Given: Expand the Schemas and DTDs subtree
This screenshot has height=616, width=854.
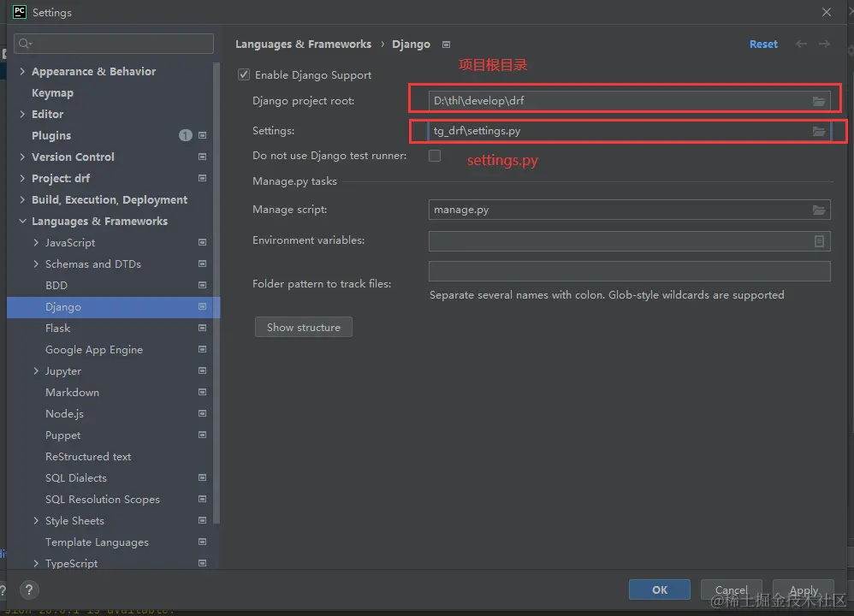Looking at the screenshot, I should click(x=36, y=264).
